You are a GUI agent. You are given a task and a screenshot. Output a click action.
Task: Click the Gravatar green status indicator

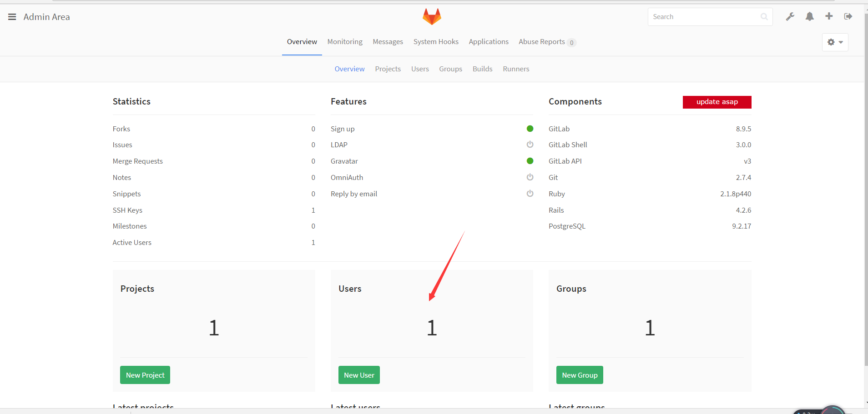pos(530,161)
